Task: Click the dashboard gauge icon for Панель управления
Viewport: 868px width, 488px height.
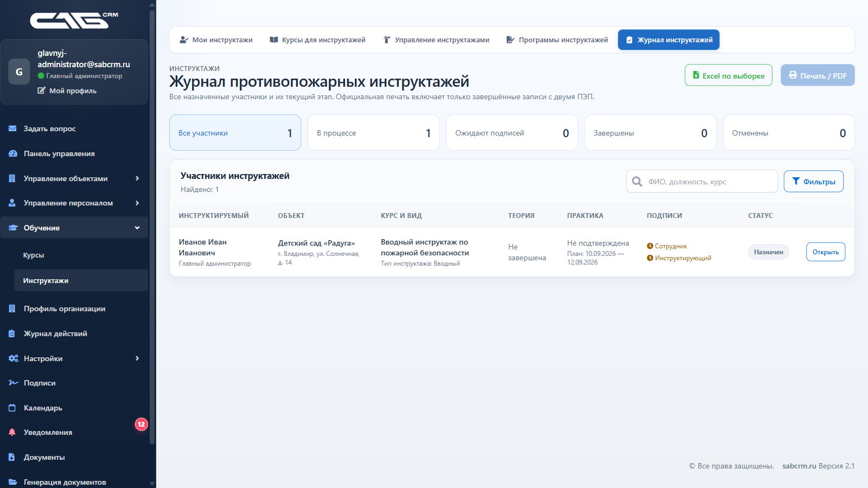Action: 12,153
